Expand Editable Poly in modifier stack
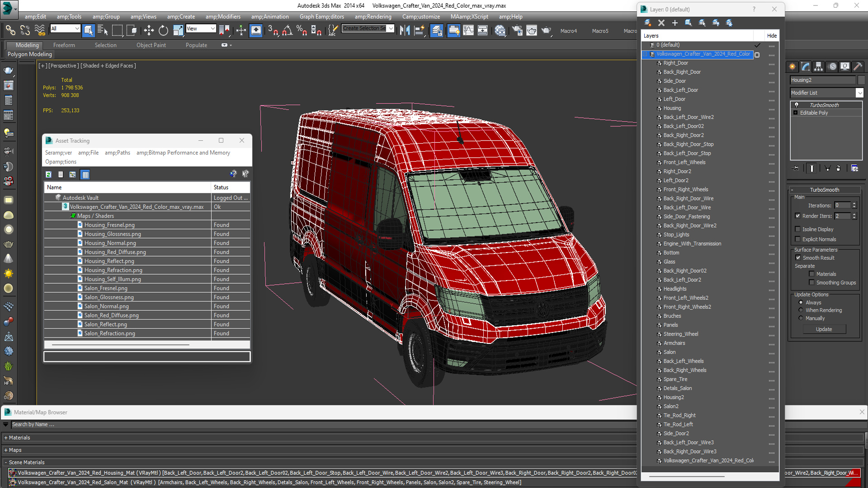This screenshot has width=868, height=488. (795, 113)
